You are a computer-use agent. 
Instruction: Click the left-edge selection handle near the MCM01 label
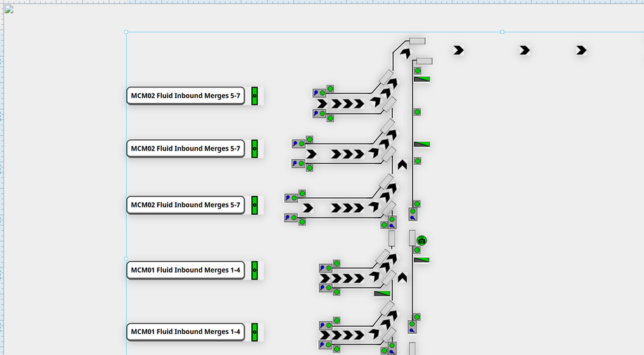pyautogui.click(x=127, y=259)
